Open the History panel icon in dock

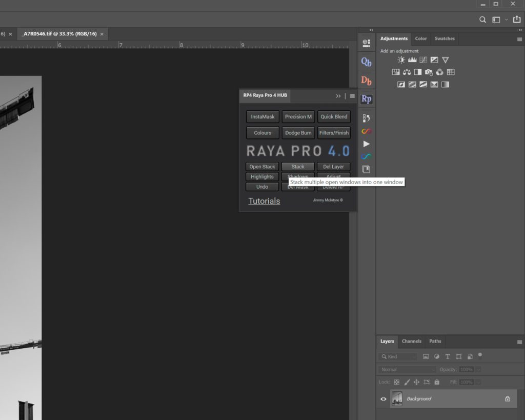(366, 118)
